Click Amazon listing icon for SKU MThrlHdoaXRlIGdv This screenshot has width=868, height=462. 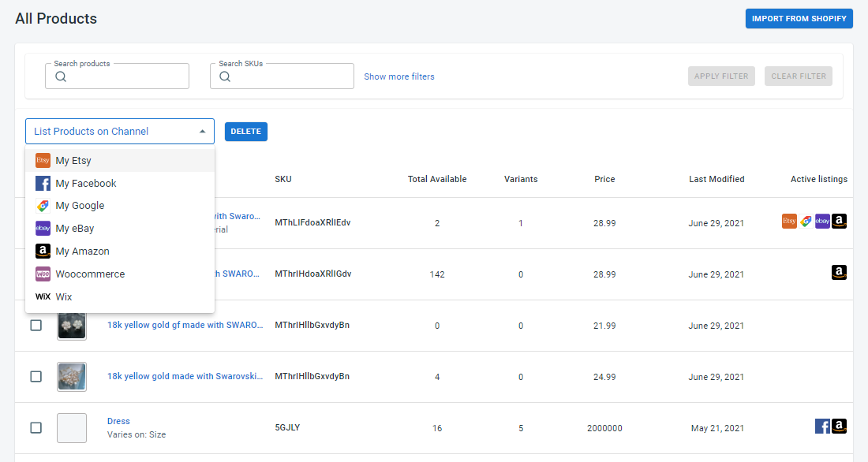[x=839, y=272]
